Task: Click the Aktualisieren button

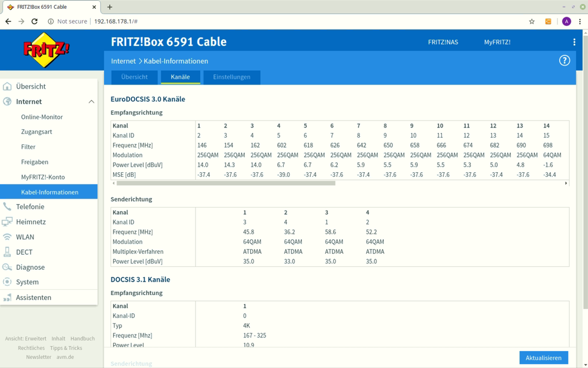Action: click(x=543, y=358)
